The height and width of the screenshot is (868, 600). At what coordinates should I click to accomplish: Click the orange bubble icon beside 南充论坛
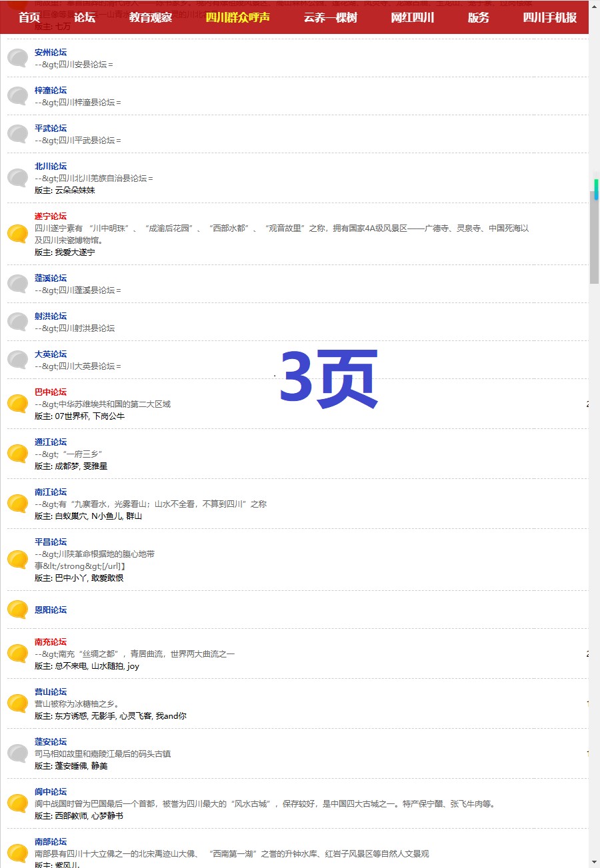point(17,653)
